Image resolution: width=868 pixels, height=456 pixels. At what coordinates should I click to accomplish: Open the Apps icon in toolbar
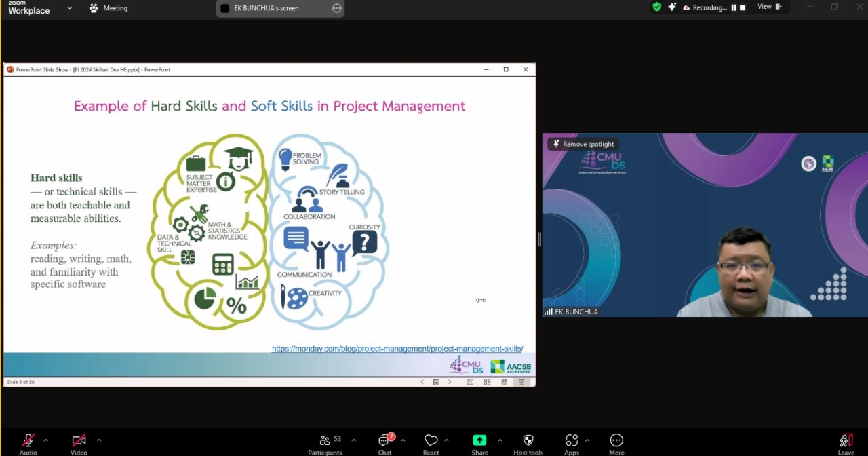(x=572, y=442)
